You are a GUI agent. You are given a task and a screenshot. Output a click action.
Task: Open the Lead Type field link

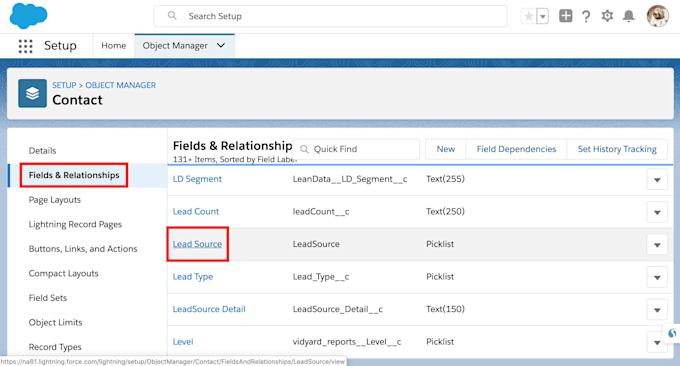coord(193,277)
